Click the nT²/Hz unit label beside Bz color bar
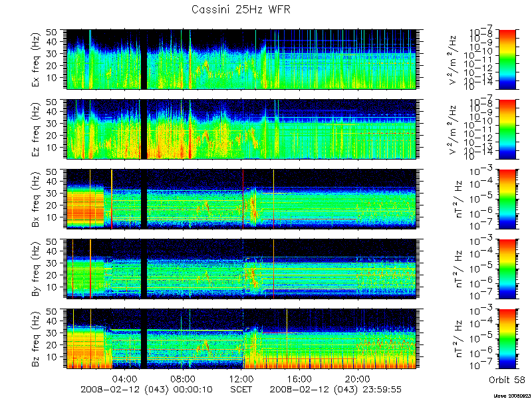532x399 pixels. tap(458, 339)
